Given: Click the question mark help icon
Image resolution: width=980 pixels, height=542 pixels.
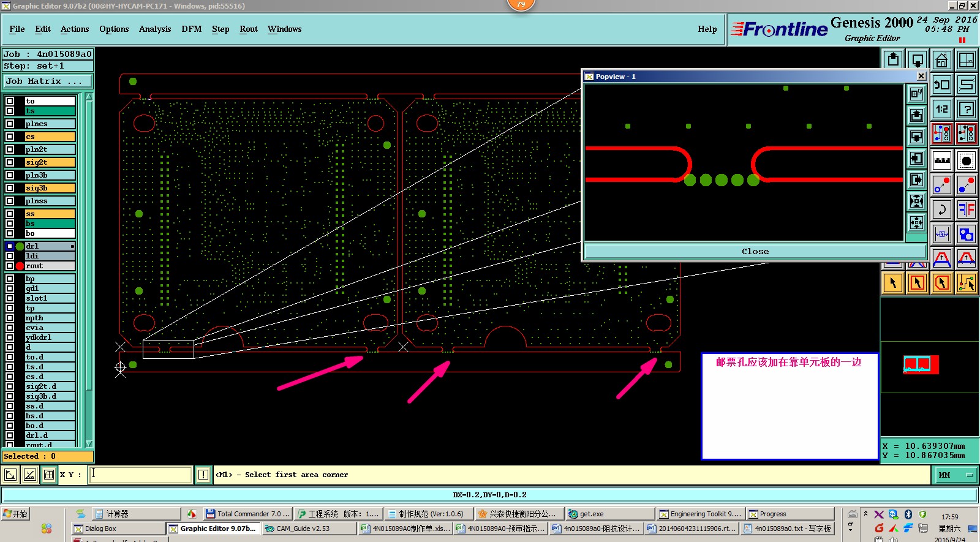Looking at the screenshot, I should click(967, 109).
